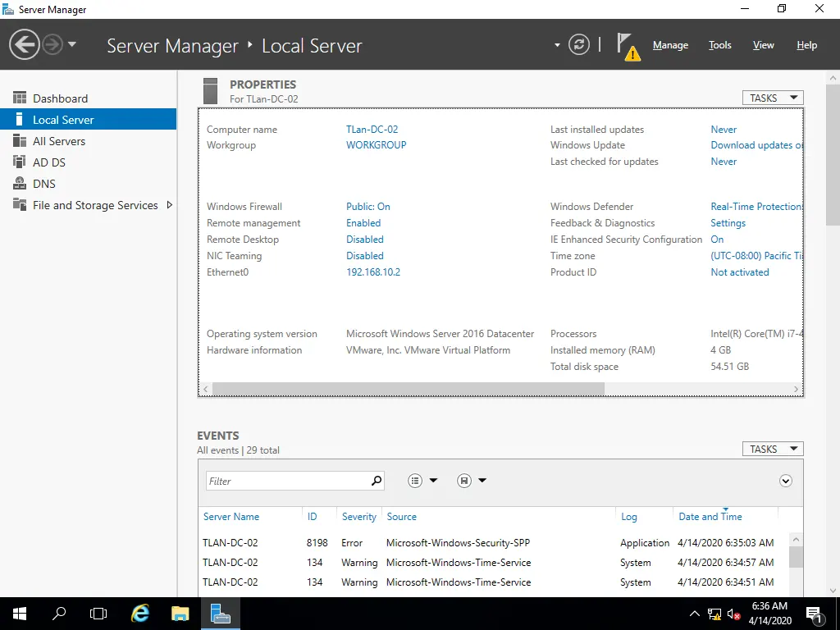
Task: Open the navigation history dropdown arrow
Action: (x=72, y=44)
